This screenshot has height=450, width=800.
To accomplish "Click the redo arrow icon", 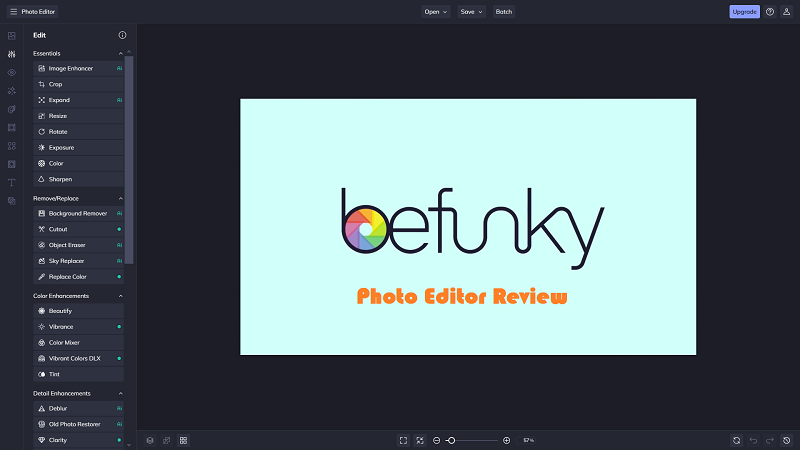I will pyautogui.click(x=770, y=440).
